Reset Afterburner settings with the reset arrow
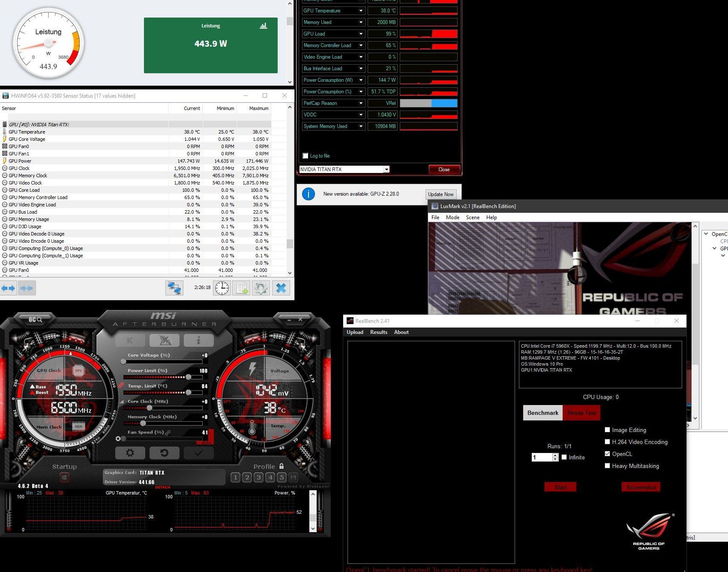Image resolution: width=728 pixels, height=572 pixels. (x=164, y=453)
